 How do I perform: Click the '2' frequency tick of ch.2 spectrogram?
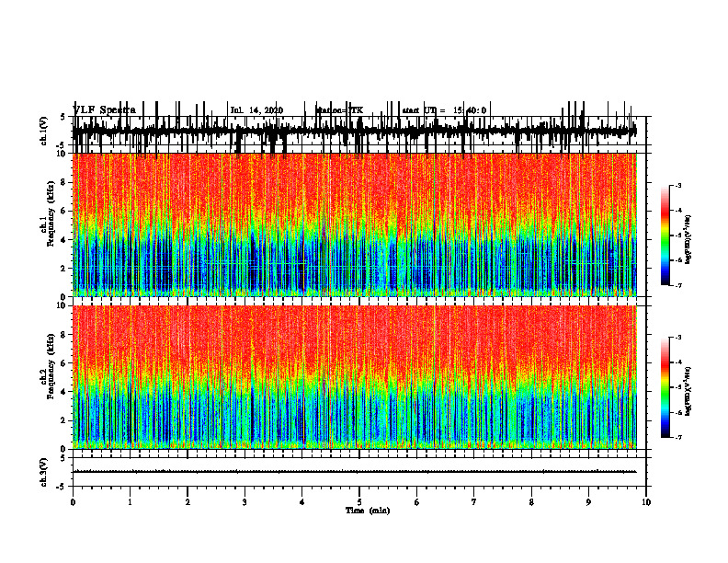click(x=64, y=420)
